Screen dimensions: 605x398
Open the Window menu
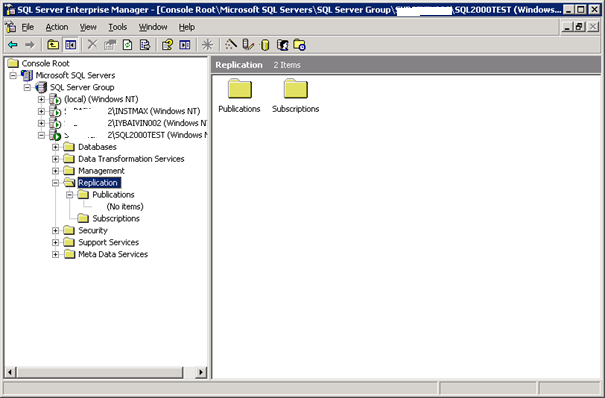tap(153, 27)
